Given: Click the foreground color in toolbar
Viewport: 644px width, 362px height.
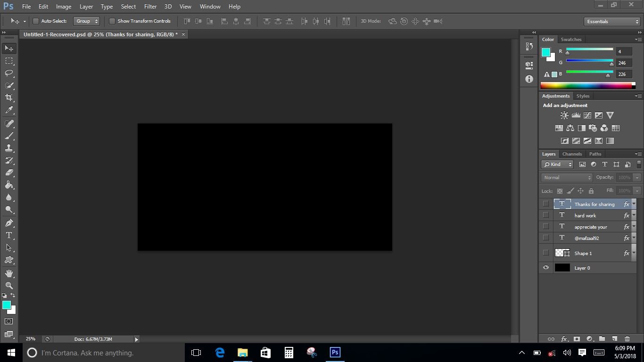Looking at the screenshot, I should click(6, 305).
